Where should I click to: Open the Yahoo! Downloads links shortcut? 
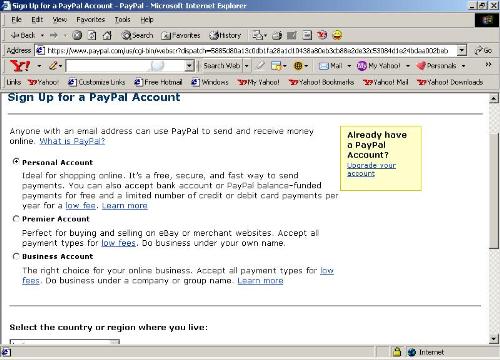[450, 82]
